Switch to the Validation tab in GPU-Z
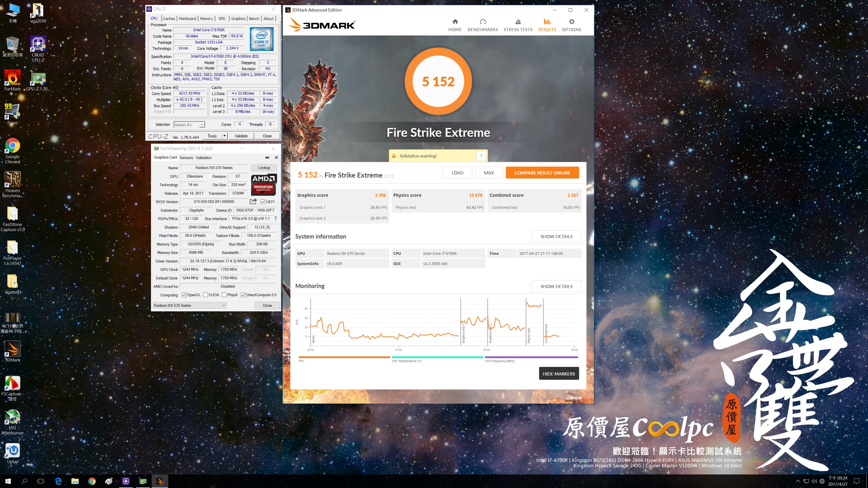Image resolution: width=868 pixels, height=488 pixels. (203, 158)
